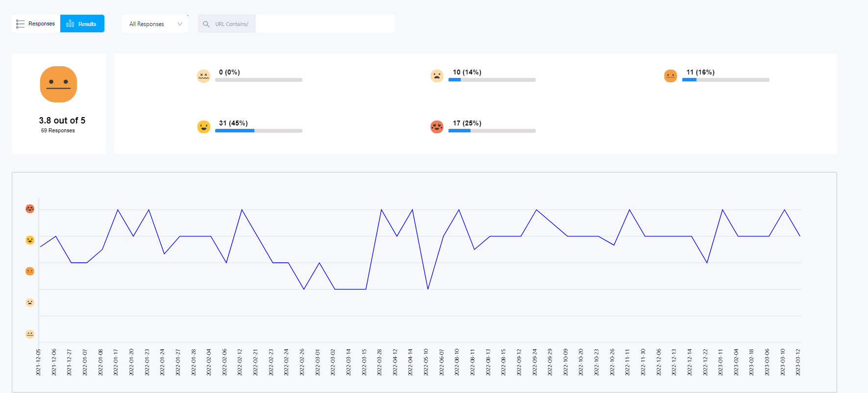This screenshot has width=868, height=393.
Task: Click the happy emoji on chart y-axis
Action: [x=30, y=240]
